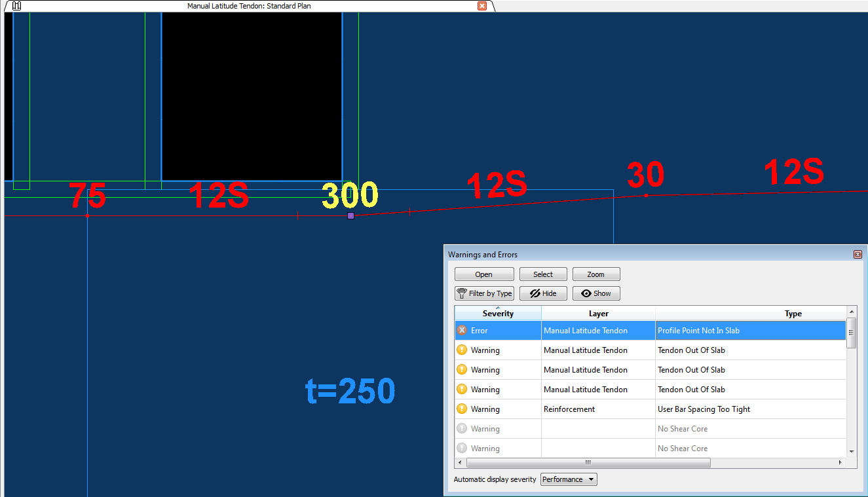Click the Select button in Warnings and Errors
The width and height of the screenshot is (868, 497).
pyautogui.click(x=543, y=274)
